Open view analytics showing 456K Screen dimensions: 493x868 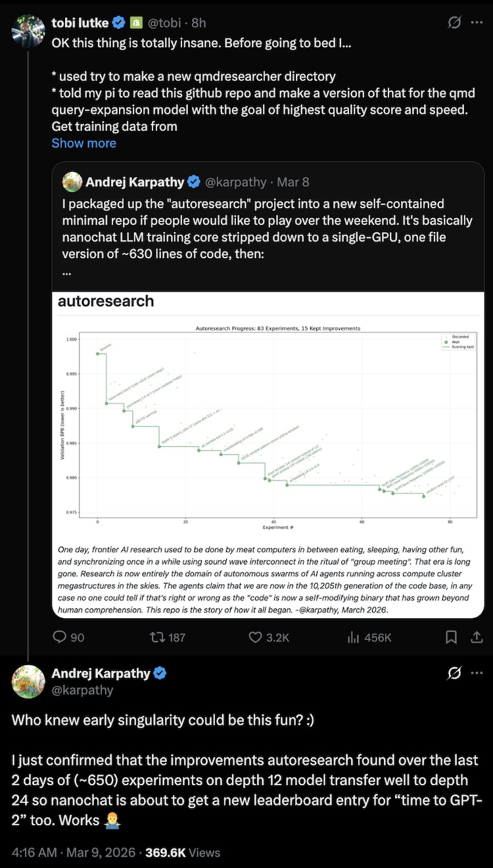pyautogui.click(x=354, y=637)
